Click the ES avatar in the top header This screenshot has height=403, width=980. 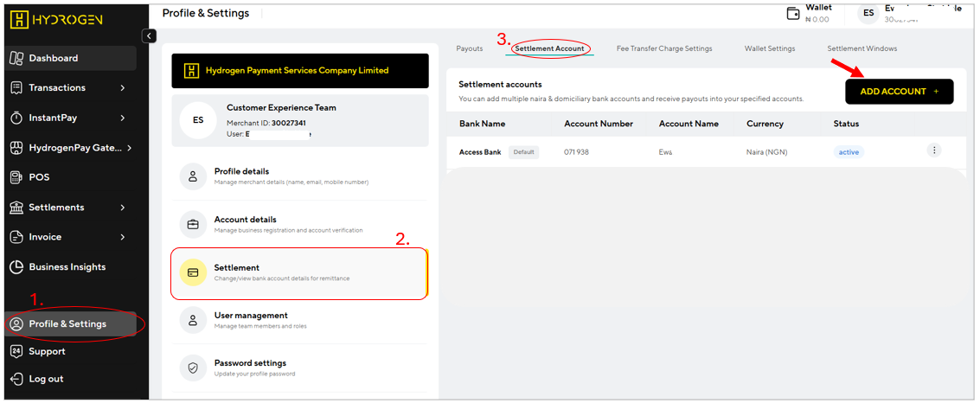[x=868, y=13]
